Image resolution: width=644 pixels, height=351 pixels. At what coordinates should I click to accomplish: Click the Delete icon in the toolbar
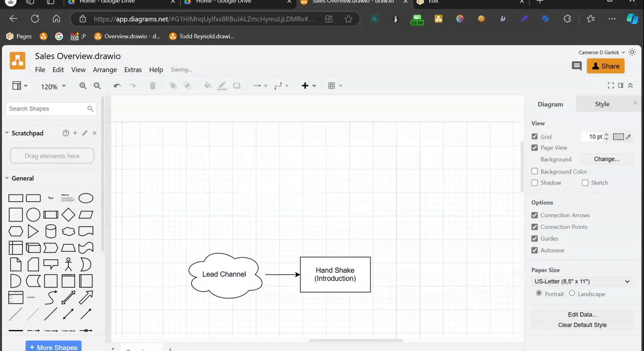pyautogui.click(x=152, y=85)
